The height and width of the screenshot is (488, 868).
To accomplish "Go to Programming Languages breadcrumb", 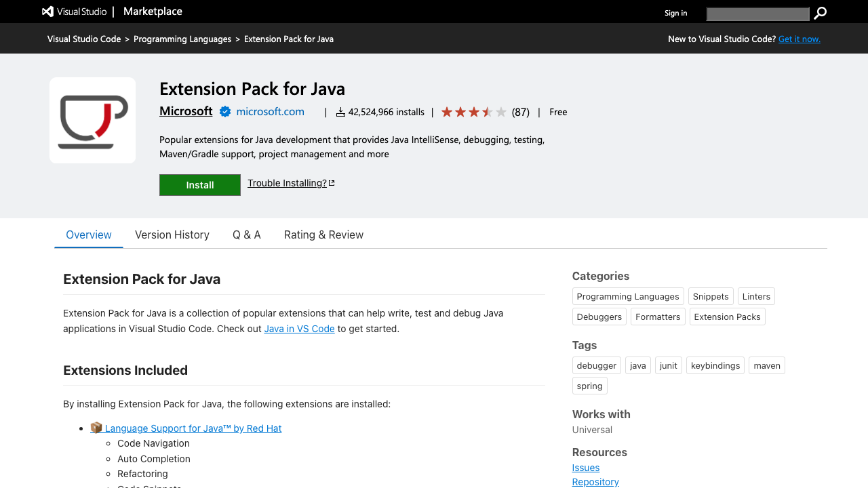I will [182, 39].
